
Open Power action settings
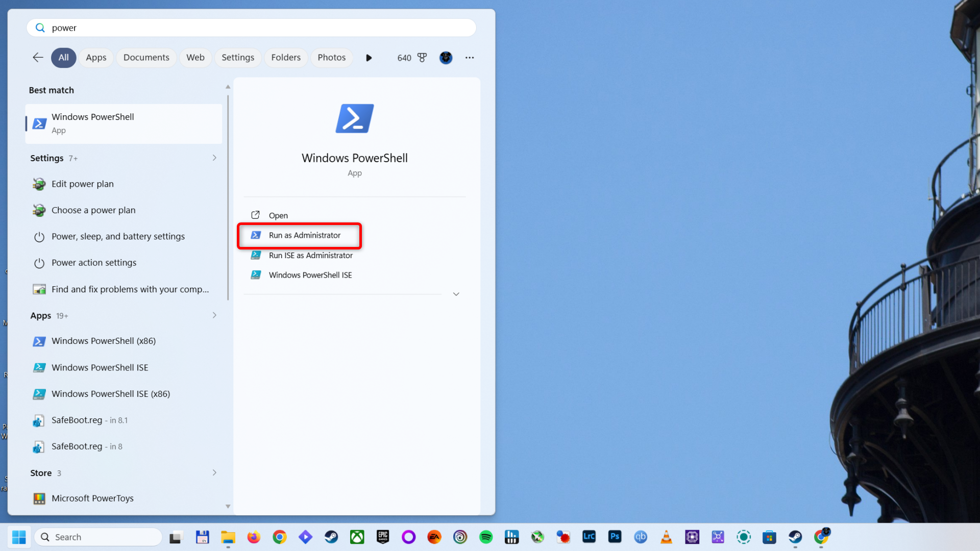click(124, 263)
